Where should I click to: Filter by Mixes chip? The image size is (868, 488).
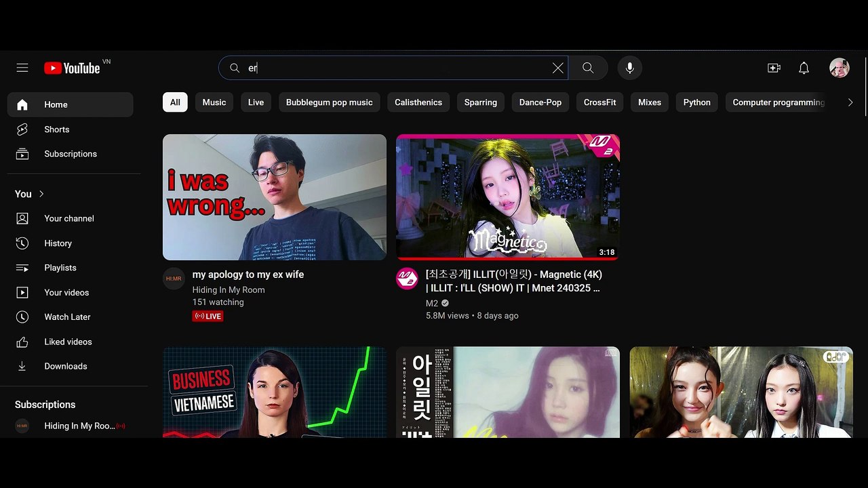point(650,102)
